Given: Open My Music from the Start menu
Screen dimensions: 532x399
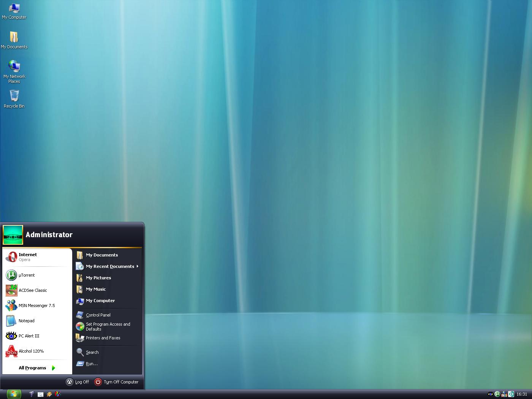Looking at the screenshot, I should pyautogui.click(x=108, y=289).
